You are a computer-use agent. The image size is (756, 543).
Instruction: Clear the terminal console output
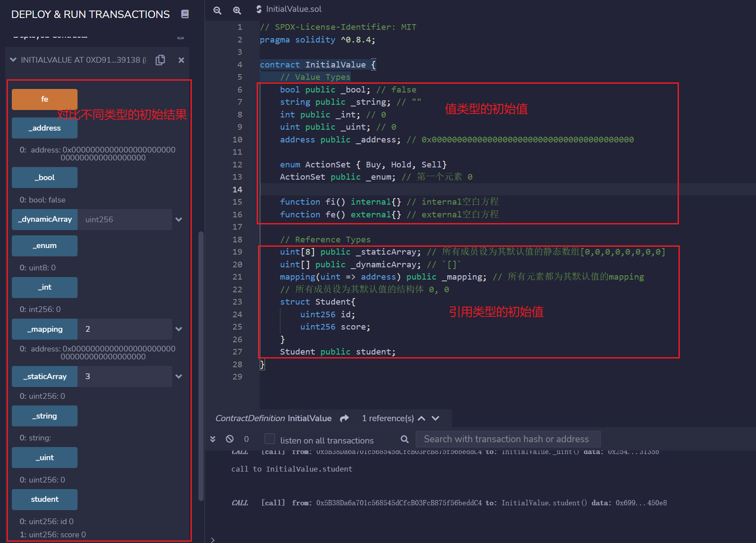pyautogui.click(x=230, y=439)
